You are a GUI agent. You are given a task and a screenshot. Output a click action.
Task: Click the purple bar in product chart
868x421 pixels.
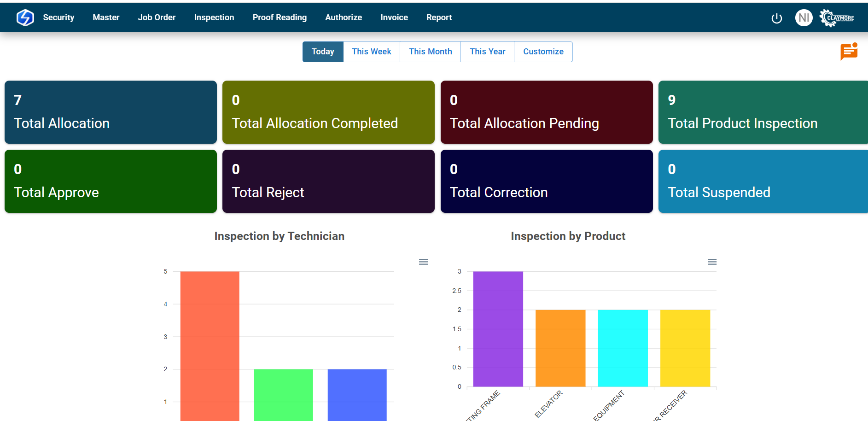[498, 329]
